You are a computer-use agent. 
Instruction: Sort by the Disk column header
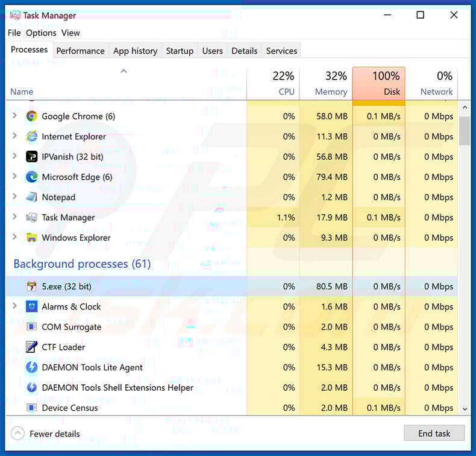pos(379,84)
